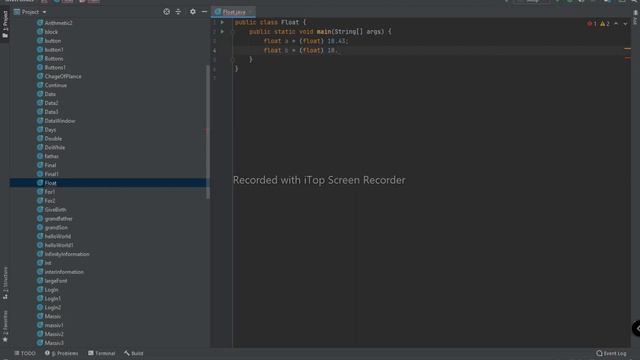Click the Project panel vertical scrollbar

tap(208, 132)
